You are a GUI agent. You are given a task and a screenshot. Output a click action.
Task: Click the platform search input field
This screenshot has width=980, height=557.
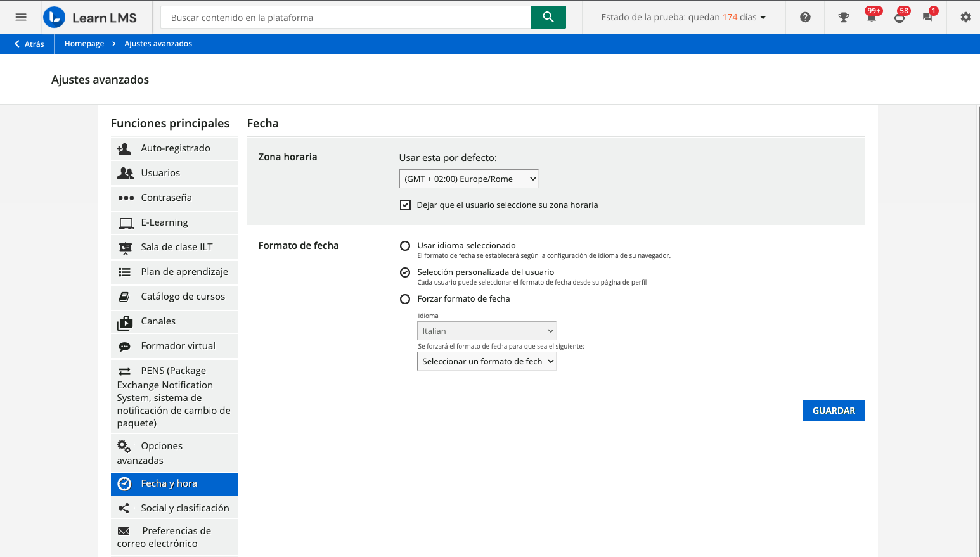pyautogui.click(x=345, y=17)
